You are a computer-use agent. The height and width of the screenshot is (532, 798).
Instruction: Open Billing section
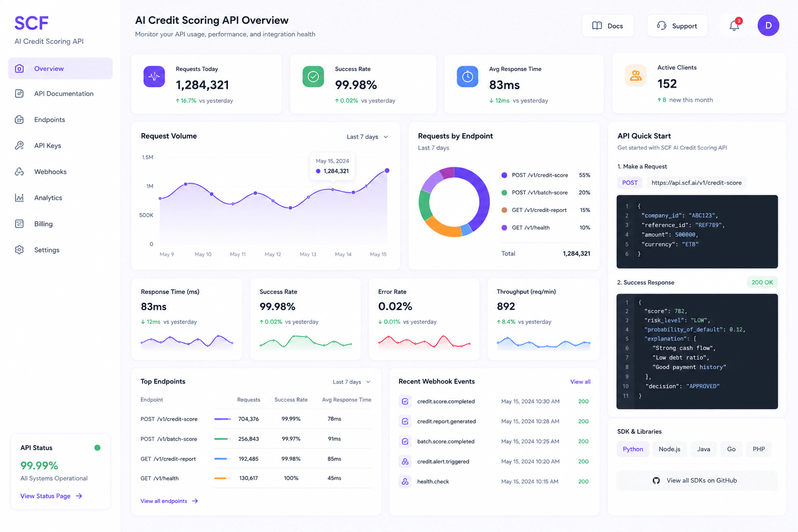coord(60,224)
